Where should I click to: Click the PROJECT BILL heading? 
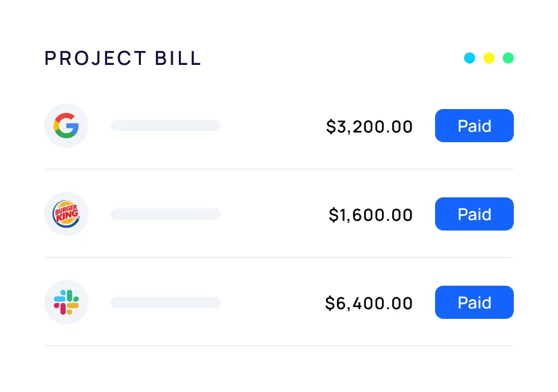click(x=123, y=59)
